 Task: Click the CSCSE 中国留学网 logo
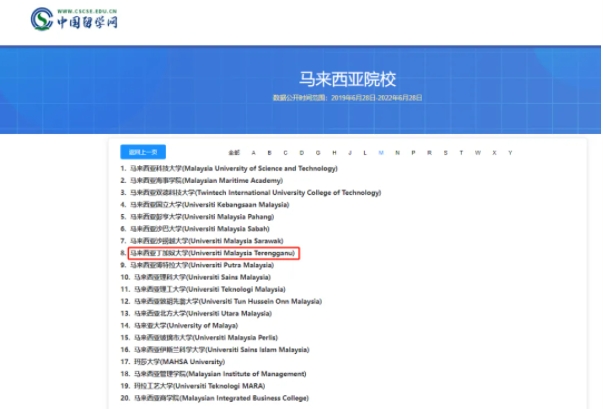74,19
